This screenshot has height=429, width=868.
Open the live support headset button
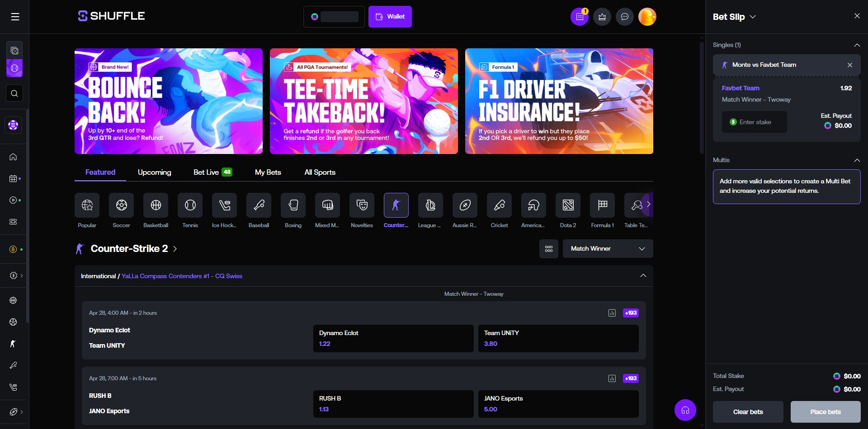coord(685,410)
